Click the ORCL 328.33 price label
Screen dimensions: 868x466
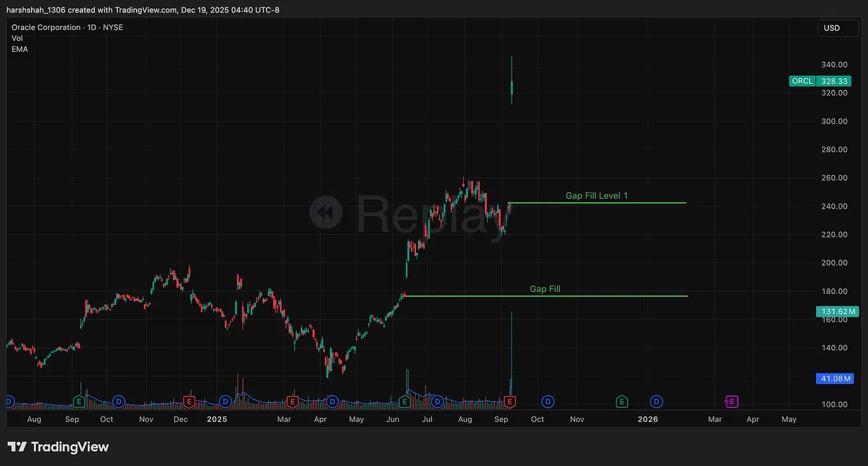819,81
